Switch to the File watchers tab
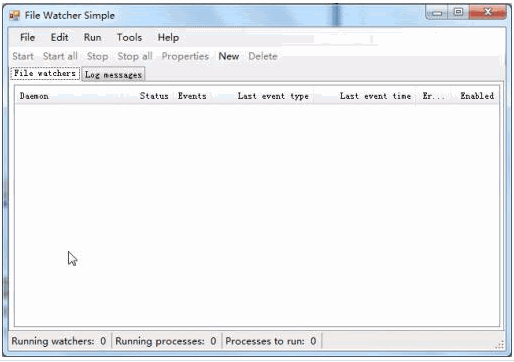Image resolution: width=514 pixels, height=362 pixels. click(x=45, y=73)
